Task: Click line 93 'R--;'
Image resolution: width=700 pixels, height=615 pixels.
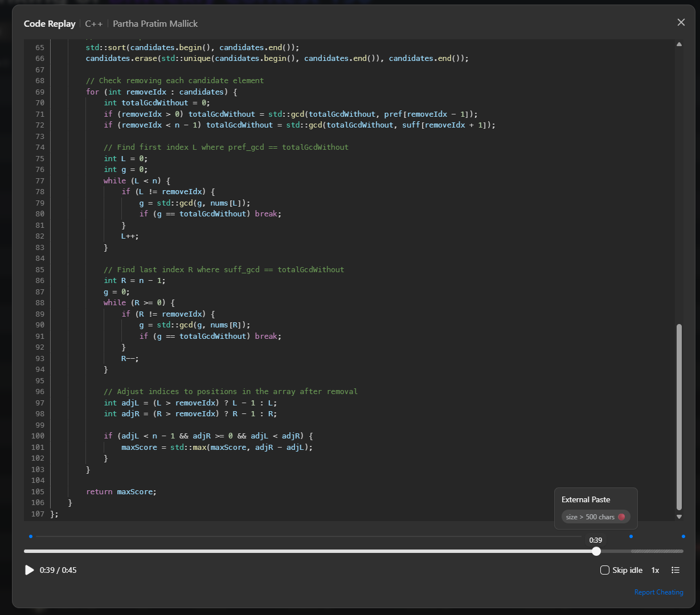Action: tap(130, 358)
